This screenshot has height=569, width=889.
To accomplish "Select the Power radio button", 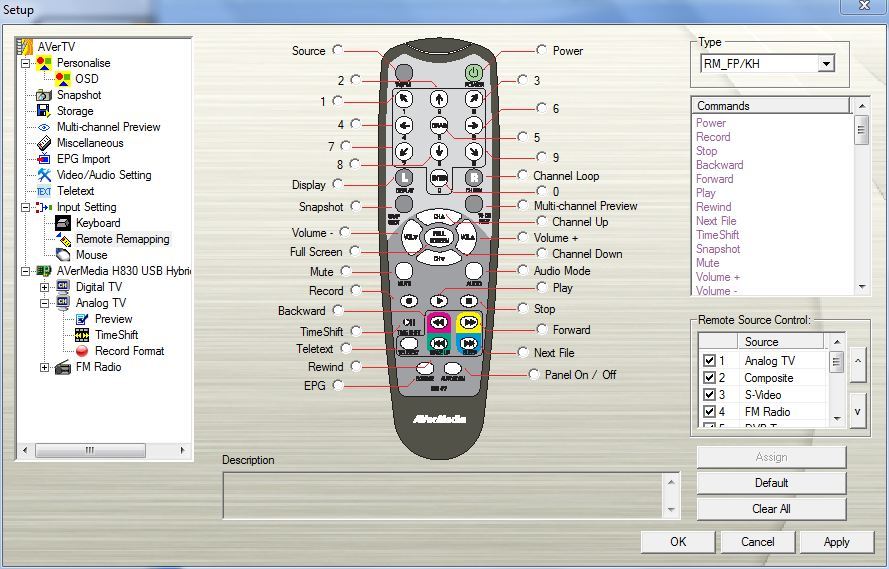I will tap(541, 50).
